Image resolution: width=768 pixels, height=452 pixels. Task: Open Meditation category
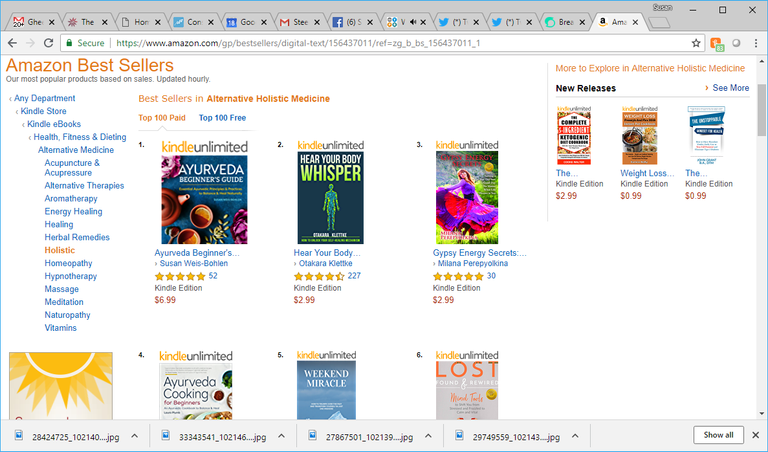point(64,302)
